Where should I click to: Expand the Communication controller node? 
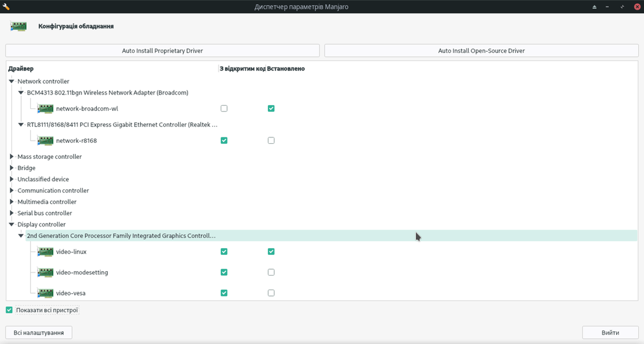(11, 191)
